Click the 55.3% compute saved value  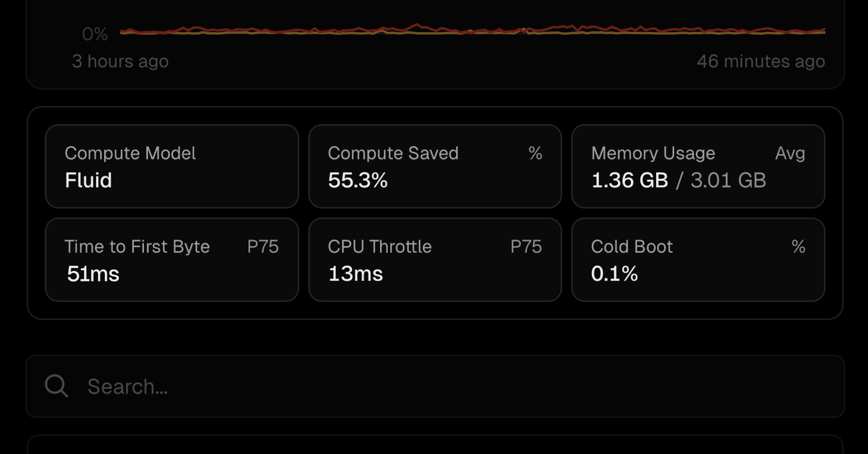tap(358, 180)
